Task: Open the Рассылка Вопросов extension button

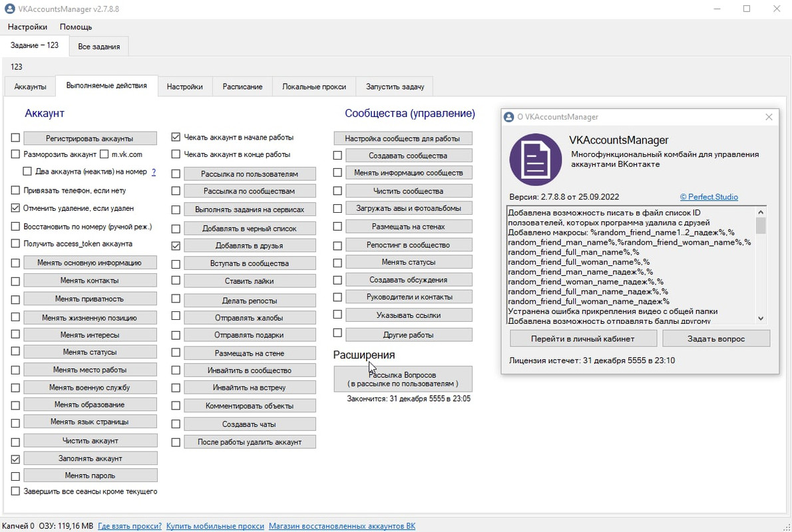Action: (403, 379)
